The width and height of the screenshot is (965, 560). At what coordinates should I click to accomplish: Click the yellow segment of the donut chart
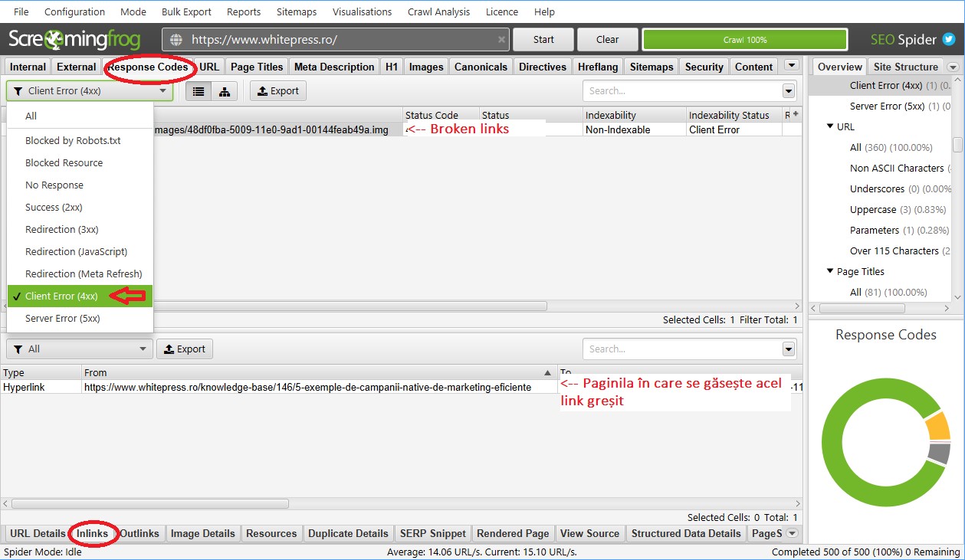(x=937, y=426)
